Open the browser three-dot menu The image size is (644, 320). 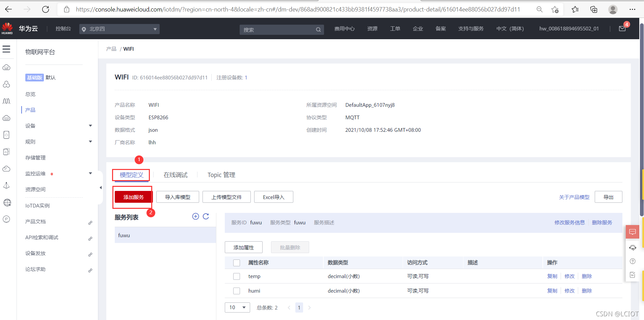tap(633, 9)
